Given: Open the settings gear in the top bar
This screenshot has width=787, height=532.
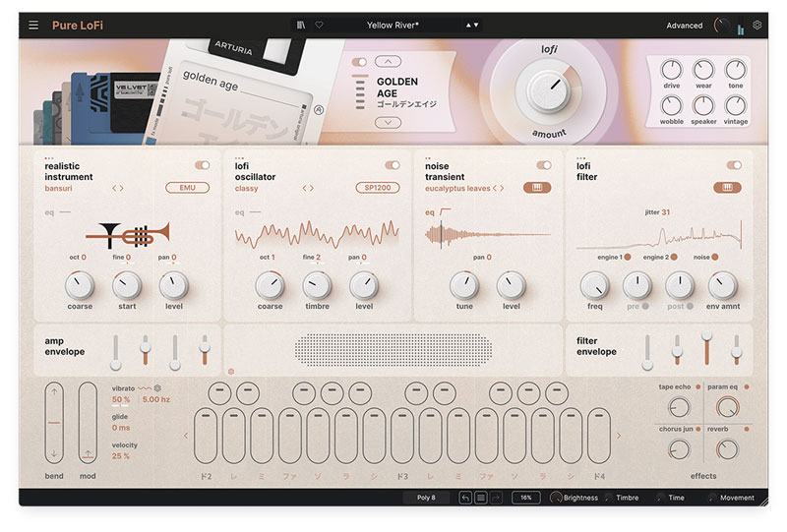Looking at the screenshot, I should 757,25.
